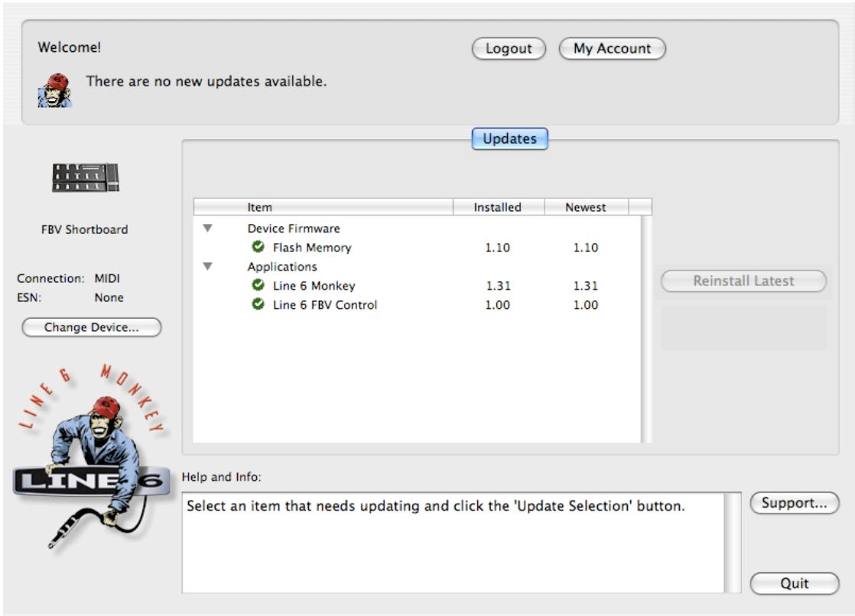Click green check icon next to Line 6 Monkey

258,285
